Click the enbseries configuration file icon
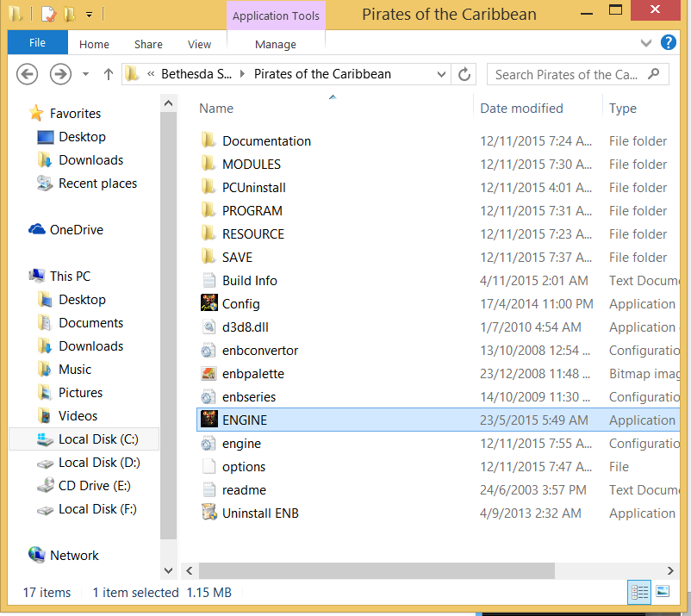Viewport: 691px width, 616px height. [x=209, y=396]
